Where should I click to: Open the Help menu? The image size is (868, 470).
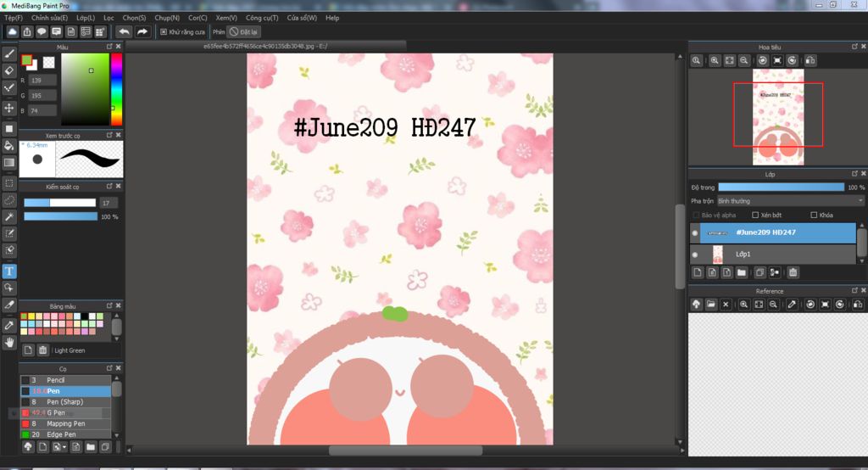(332, 18)
